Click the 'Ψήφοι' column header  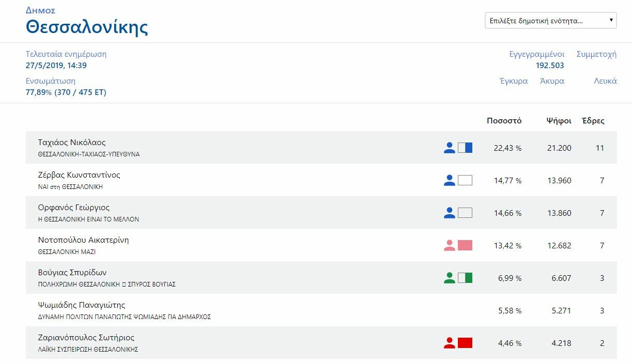click(559, 121)
